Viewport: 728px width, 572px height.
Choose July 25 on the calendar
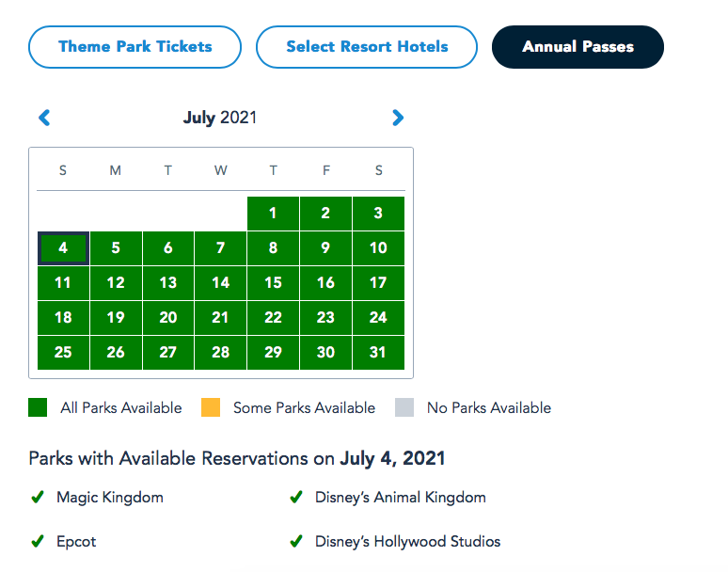coord(63,353)
